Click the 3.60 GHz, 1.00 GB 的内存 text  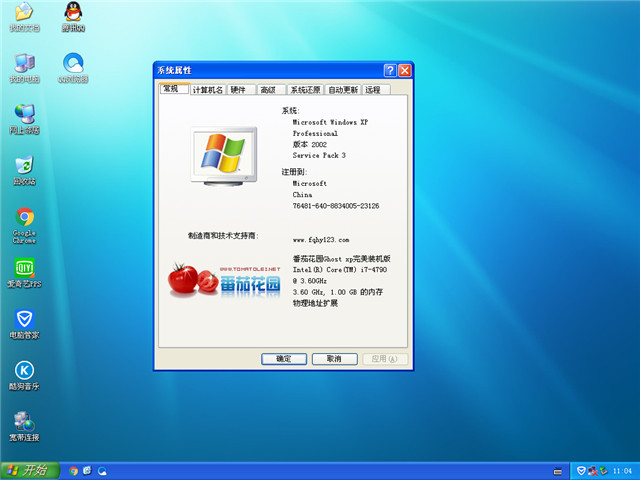pyautogui.click(x=338, y=292)
